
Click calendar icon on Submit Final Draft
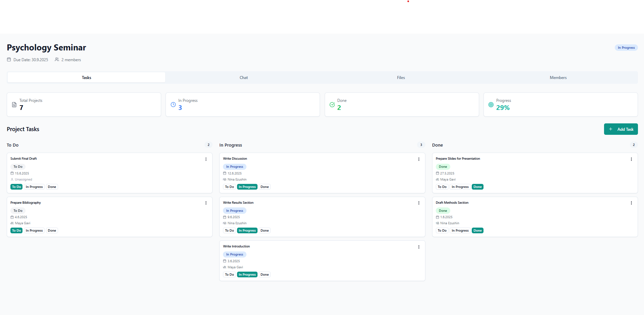[12, 173]
